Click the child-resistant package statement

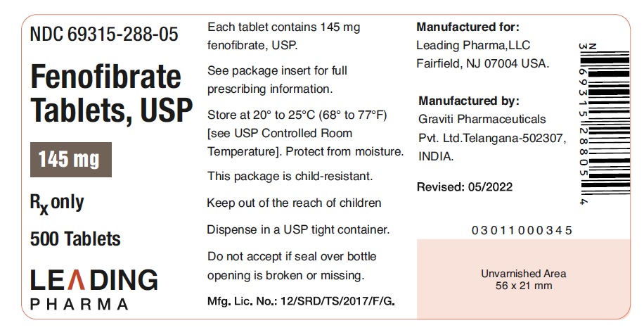pyautogui.click(x=290, y=176)
